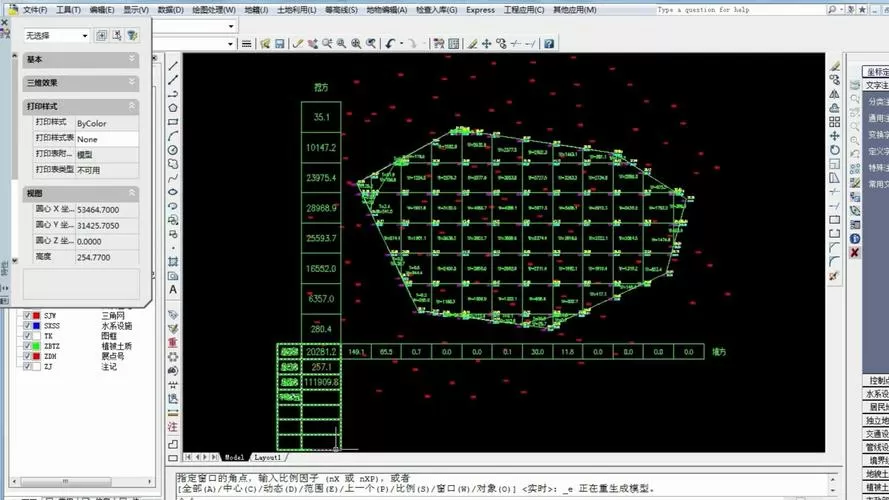
Task: Click the 坐标定 button in right panel
Action: coord(876,72)
